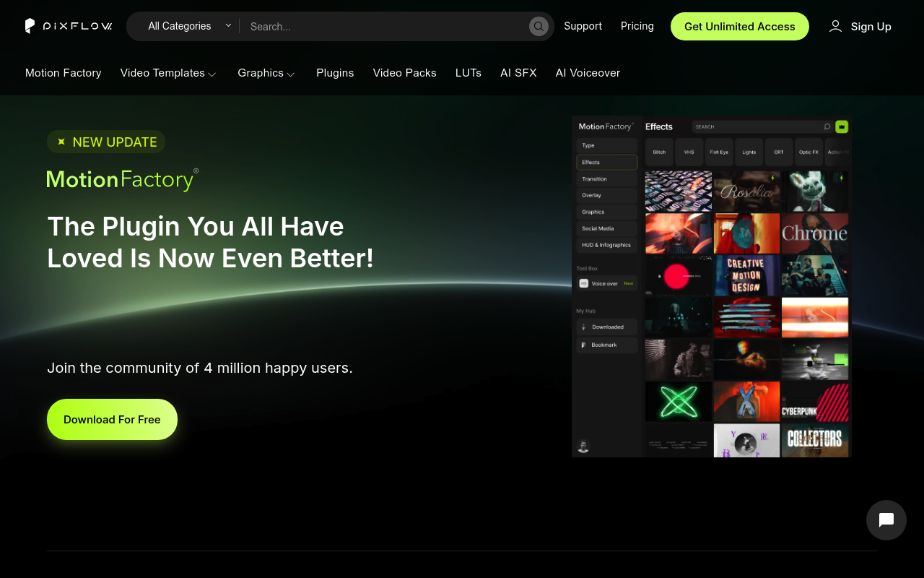The height and width of the screenshot is (578, 924).
Task: Open the Chrome effect thumbnail
Action: (x=814, y=233)
